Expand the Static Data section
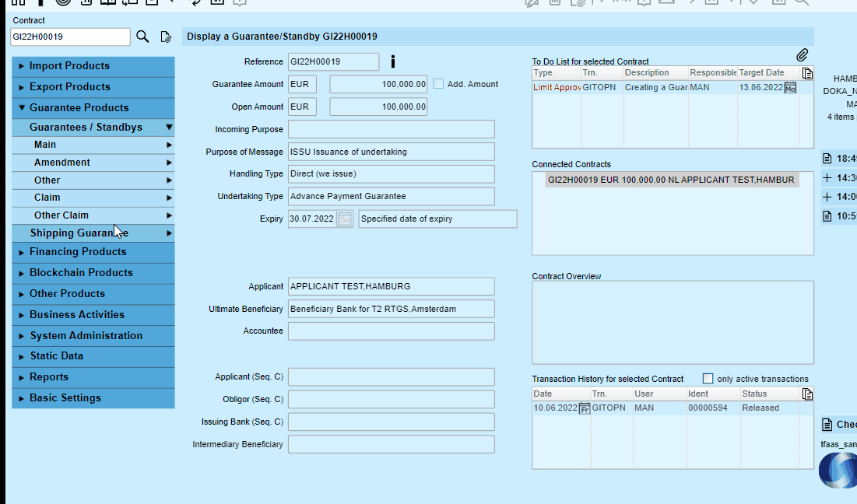 [x=93, y=356]
